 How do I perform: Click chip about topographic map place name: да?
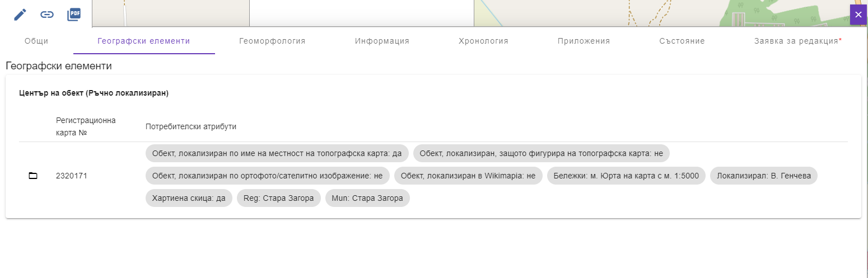(277, 153)
